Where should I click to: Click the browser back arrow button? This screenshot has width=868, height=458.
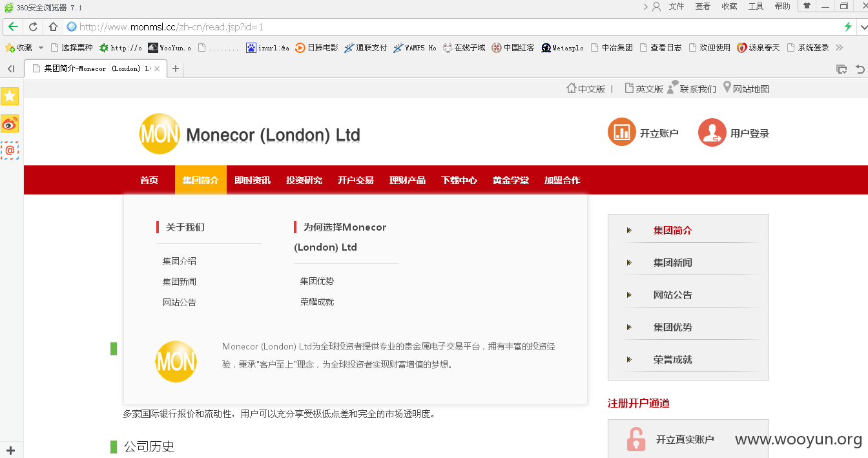point(13,27)
